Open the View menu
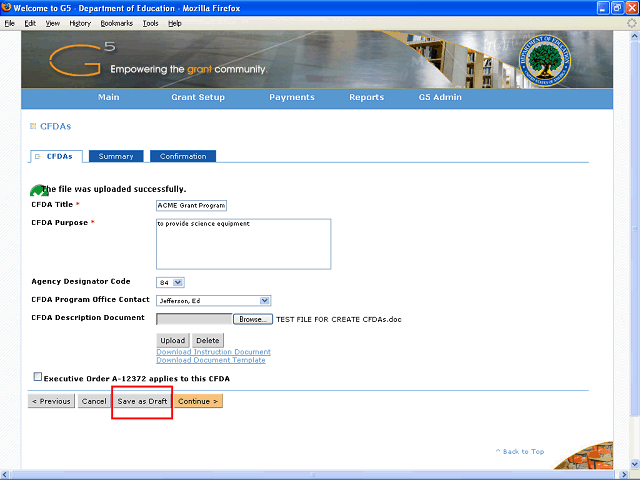Viewport: 640px width, 480px height. point(52,23)
